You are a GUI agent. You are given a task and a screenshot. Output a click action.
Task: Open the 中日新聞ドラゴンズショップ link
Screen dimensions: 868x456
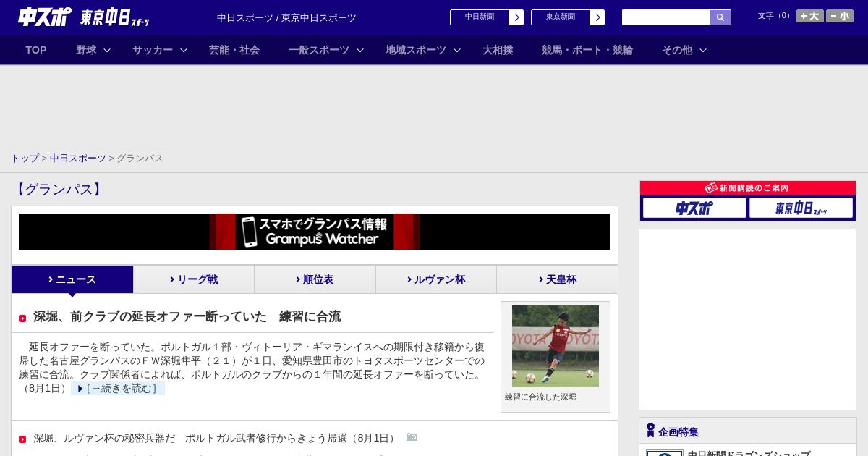tap(749, 453)
